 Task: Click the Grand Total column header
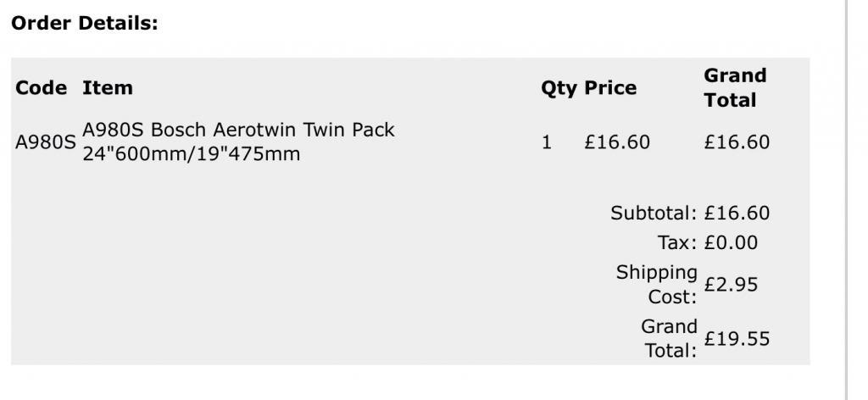click(x=735, y=87)
